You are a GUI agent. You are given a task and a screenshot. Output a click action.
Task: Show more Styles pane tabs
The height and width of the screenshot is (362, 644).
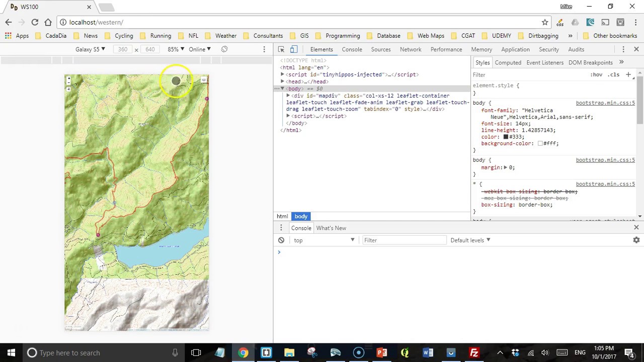[x=621, y=62]
